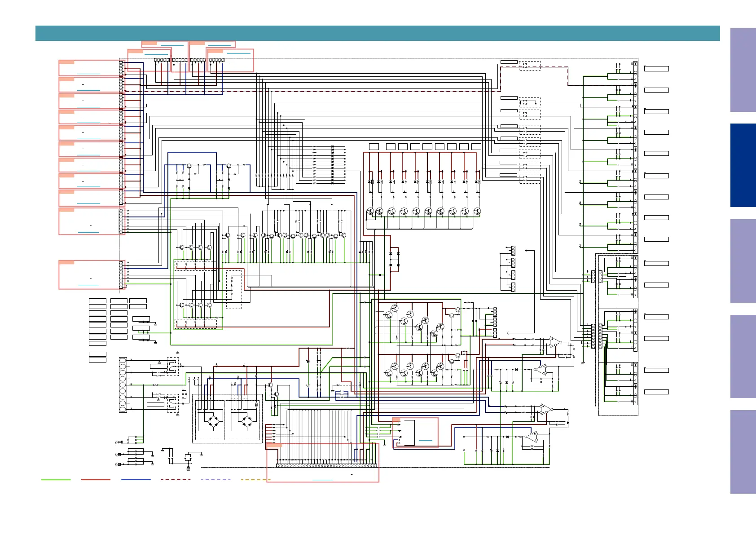Click the lowest op-amp triangle symbol
Viewport: 756px width, 535px height.
pos(532,436)
